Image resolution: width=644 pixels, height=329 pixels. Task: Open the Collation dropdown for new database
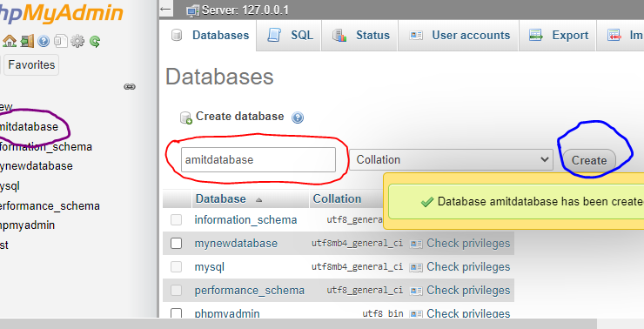451,160
